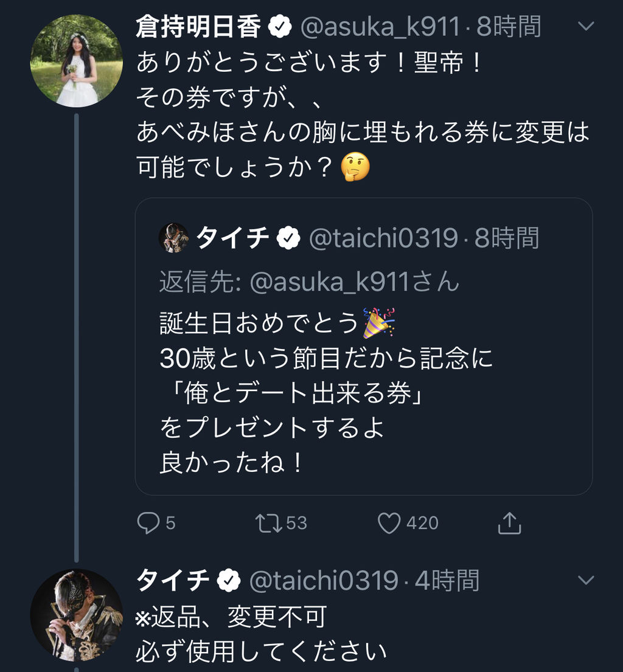Open the @asuka_k911さん mention in 返信先 line
Screen dimensions: 623x672
(x=354, y=282)
